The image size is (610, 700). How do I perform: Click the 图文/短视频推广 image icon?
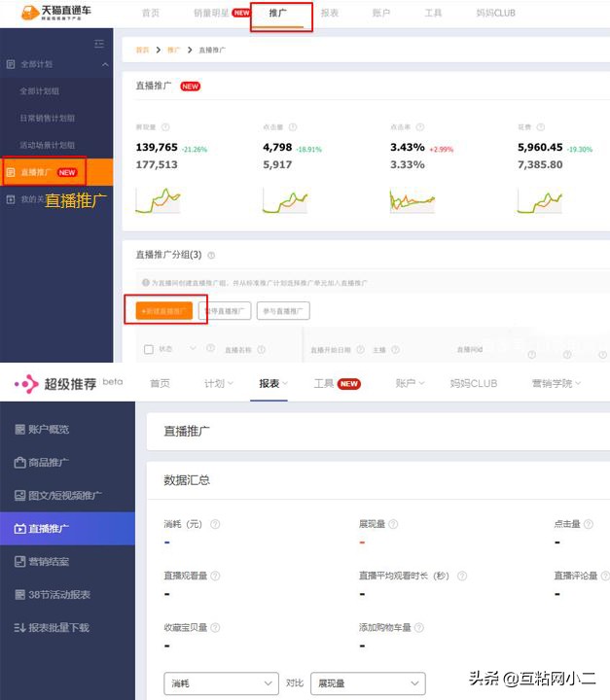click(x=20, y=495)
